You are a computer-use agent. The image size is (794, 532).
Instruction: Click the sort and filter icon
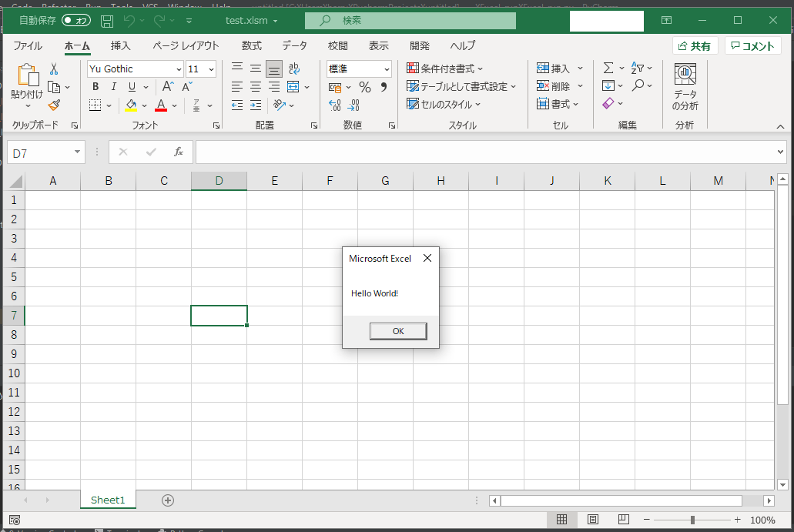[x=638, y=68]
